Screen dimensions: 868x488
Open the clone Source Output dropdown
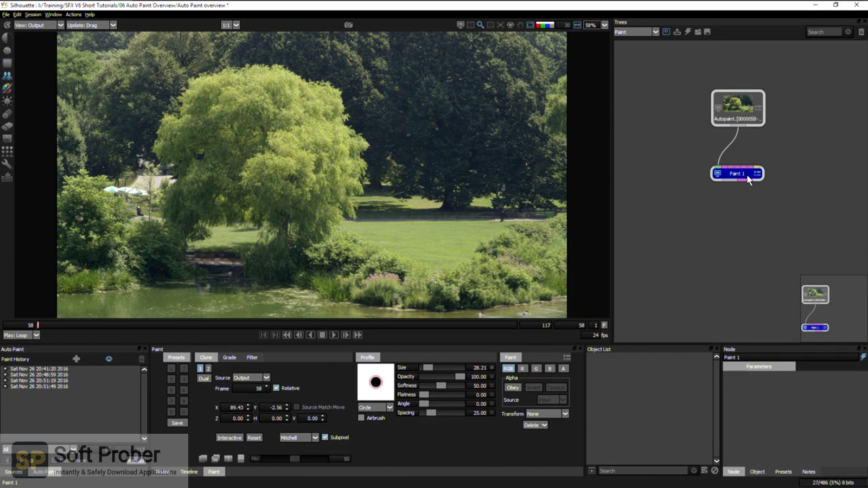pyautogui.click(x=251, y=378)
